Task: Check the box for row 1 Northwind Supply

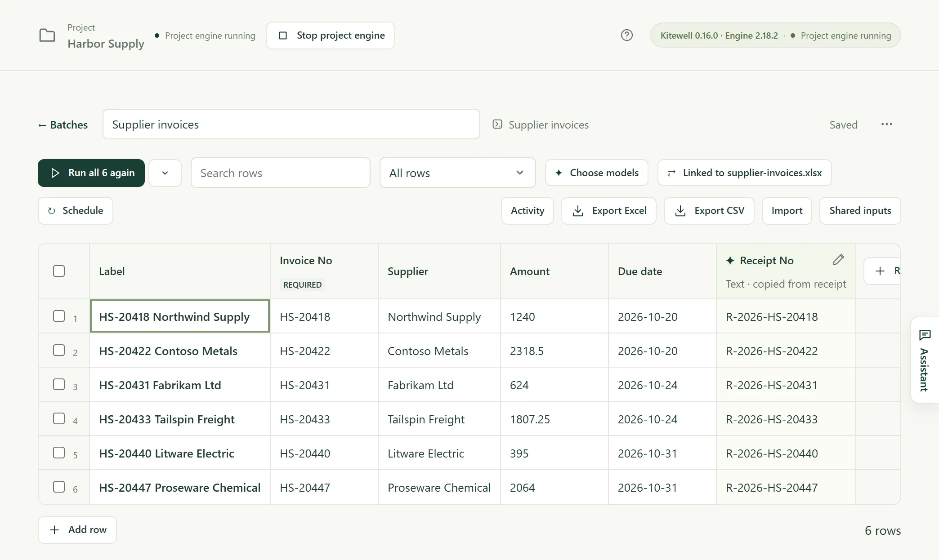Action: 59,316
